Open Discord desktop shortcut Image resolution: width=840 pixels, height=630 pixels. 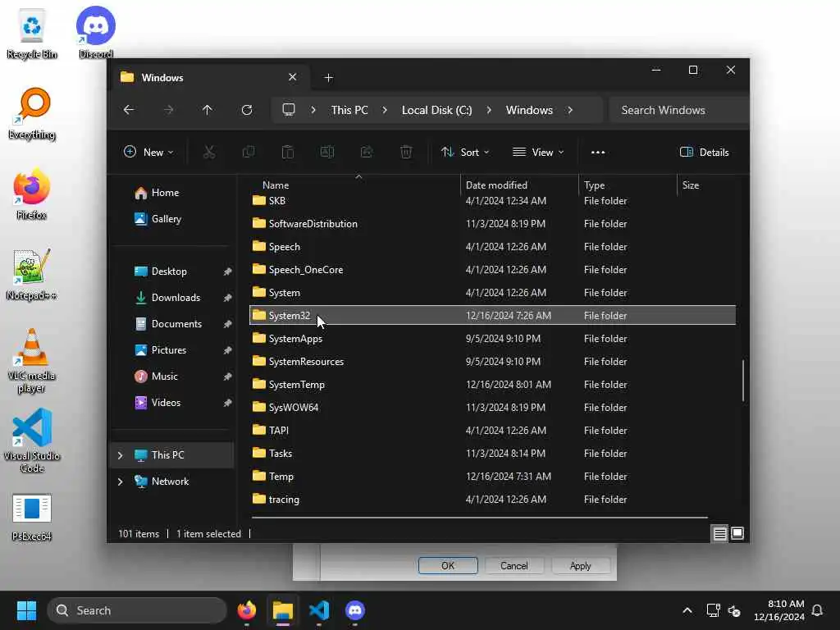pyautogui.click(x=96, y=32)
